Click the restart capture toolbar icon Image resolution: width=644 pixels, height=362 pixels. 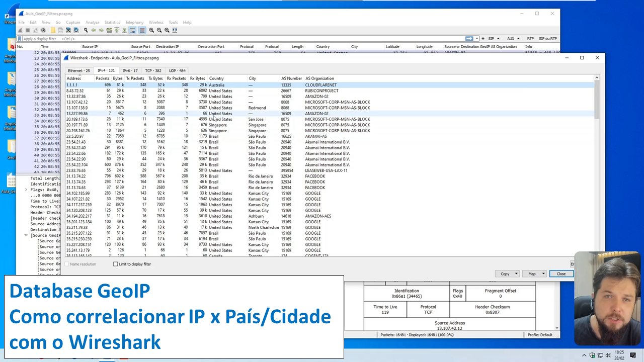[35, 30]
